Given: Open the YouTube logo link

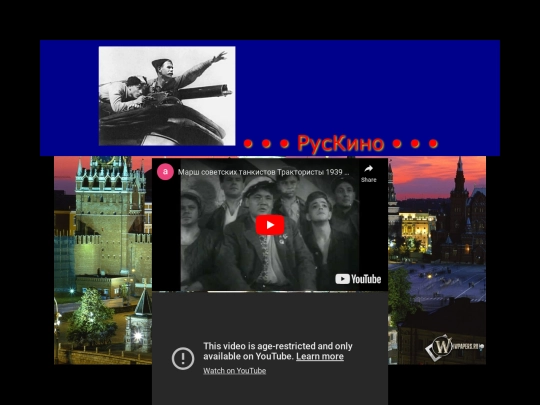Looking at the screenshot, I should (358, 279).
